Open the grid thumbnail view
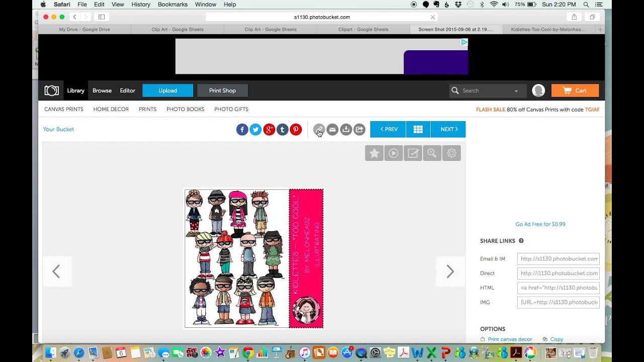 (x=418, y=129)
